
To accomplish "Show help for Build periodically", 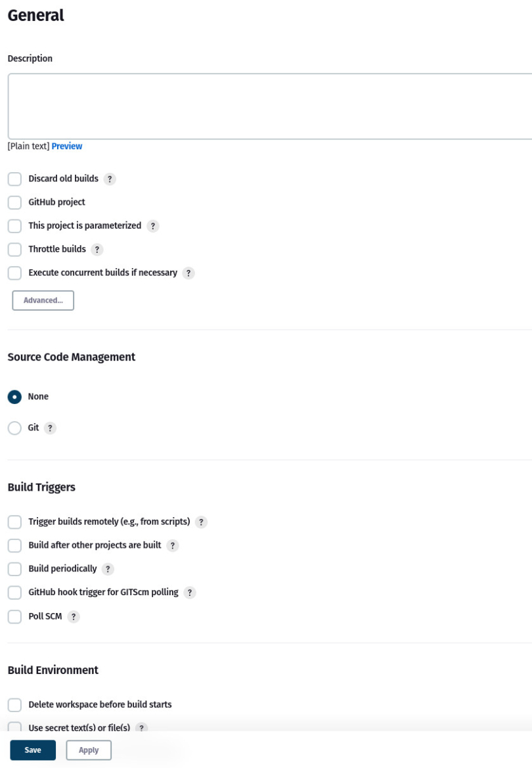I will (x=107, y=569).
